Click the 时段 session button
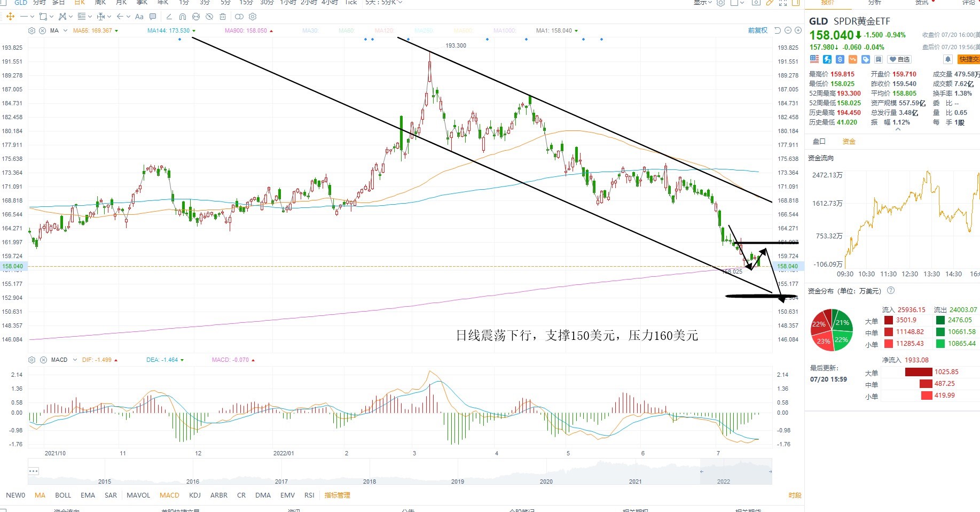This screenshot has width=980, height=512. click(795, 495)
